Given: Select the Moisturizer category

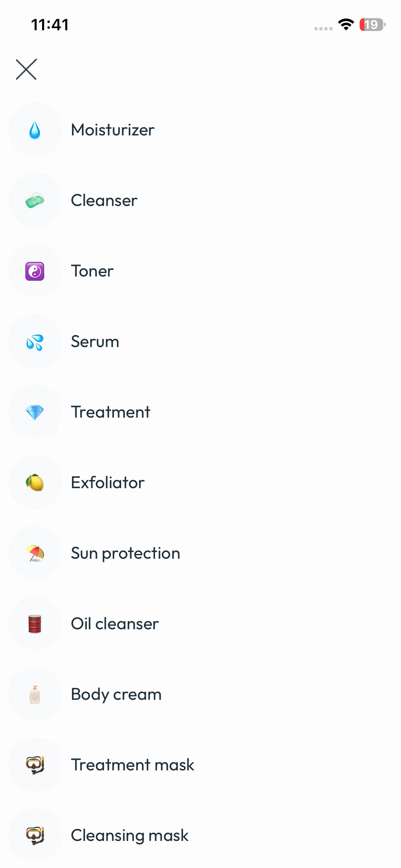Looking at the screenshot, I should click(113, 130).
